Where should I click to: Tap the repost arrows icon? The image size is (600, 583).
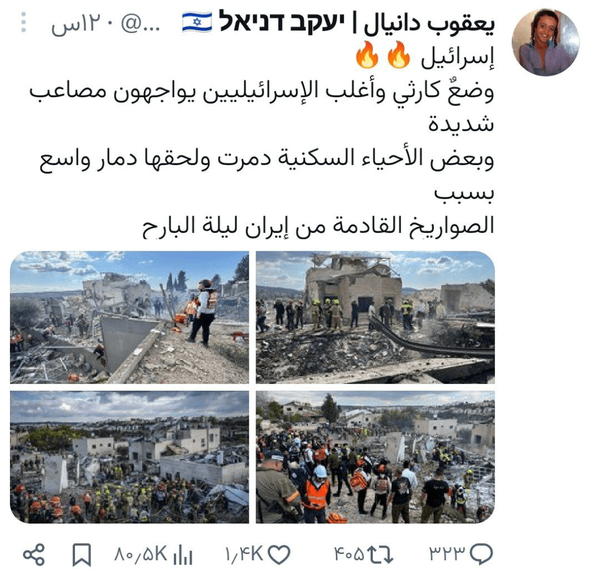coord(380,554)
